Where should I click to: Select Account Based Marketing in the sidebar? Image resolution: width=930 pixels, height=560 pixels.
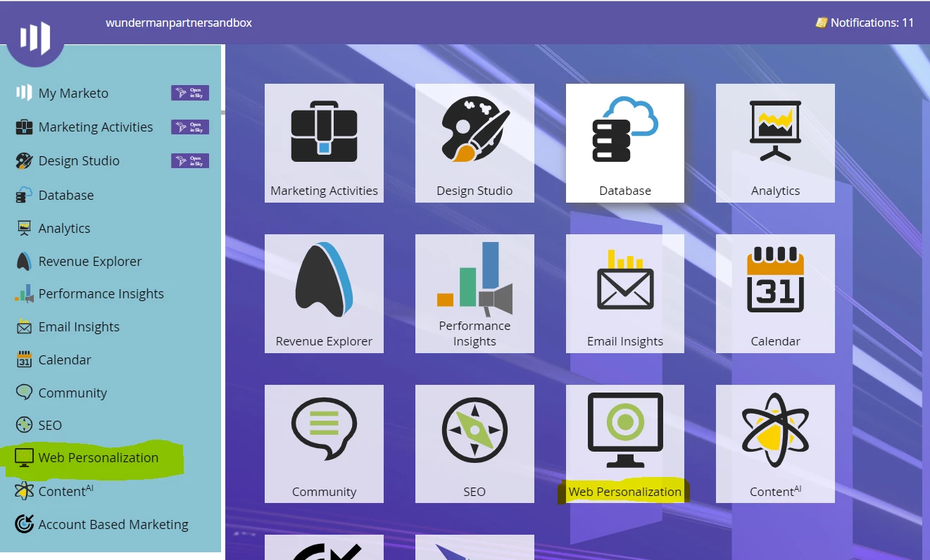click(102, 524)
